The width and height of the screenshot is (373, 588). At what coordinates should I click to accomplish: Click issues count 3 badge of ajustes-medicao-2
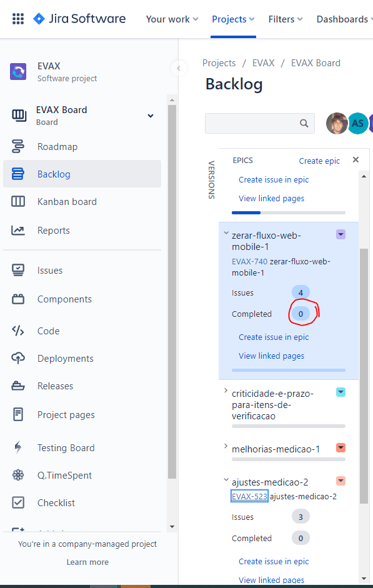[301, 517]
